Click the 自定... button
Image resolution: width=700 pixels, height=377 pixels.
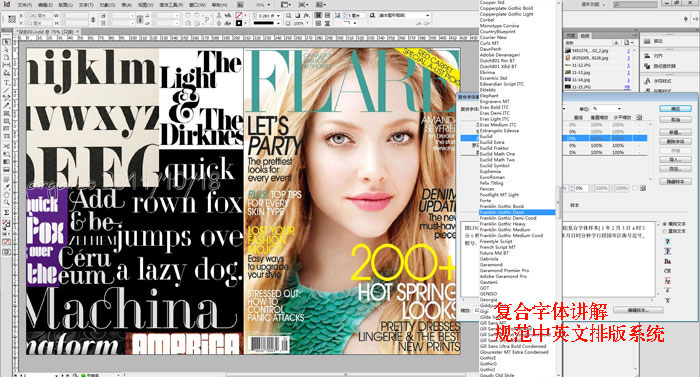675,169
